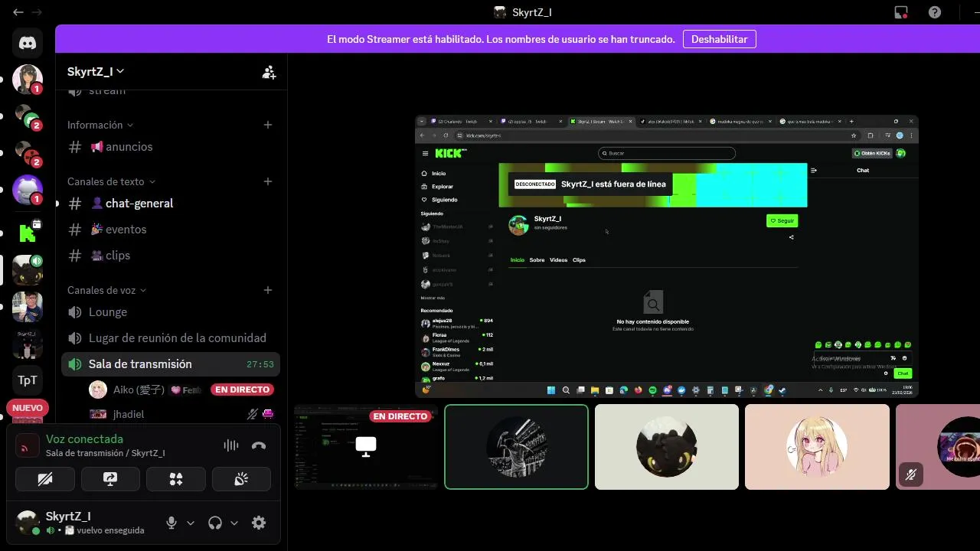Viewport: 980px width, 551px height.
Task: Click the SkyrtZ_I user avatar in bottom panel
Action: (x=28, y=523)
